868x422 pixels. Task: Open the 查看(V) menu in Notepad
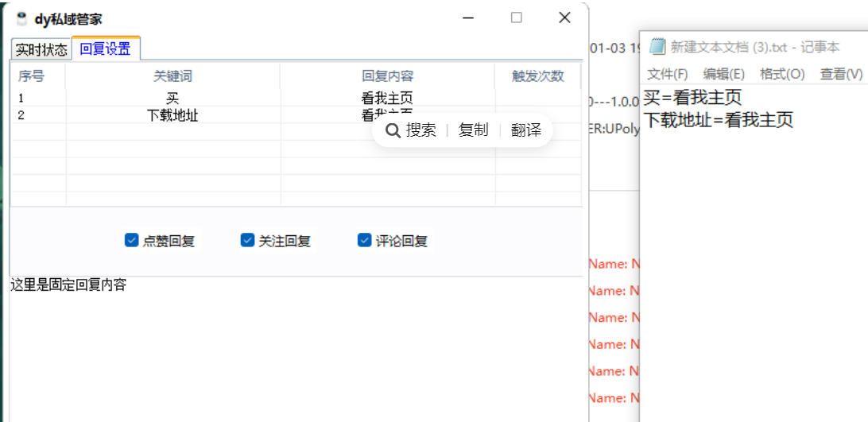(840, 74)
